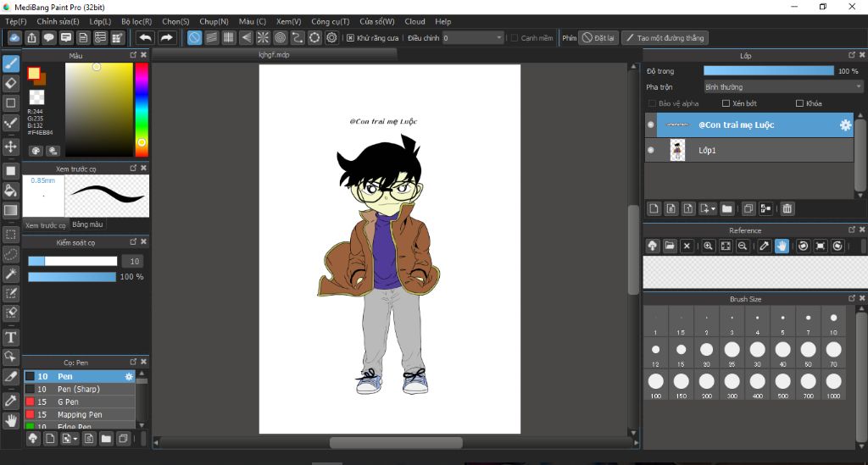Screen dimensions: 868x465
Task: Select the Eraser tool
Action: click(10, 84)
